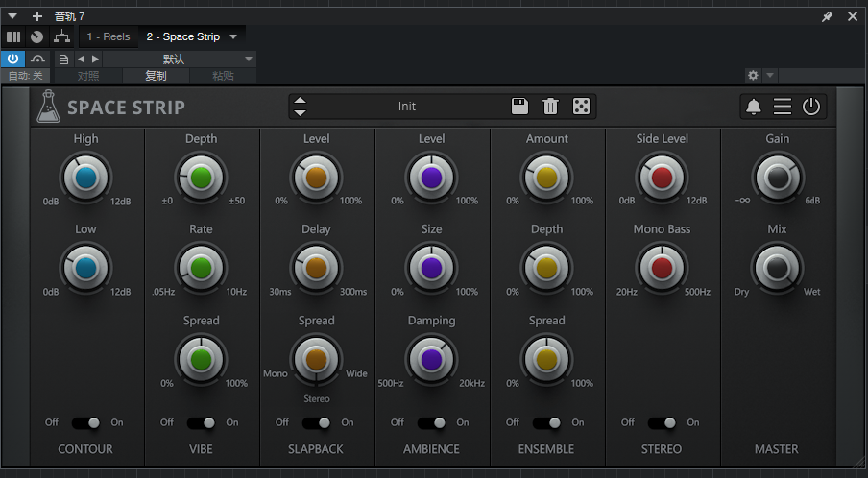Click the Ambience Damping purple knob

coord(431,360)
